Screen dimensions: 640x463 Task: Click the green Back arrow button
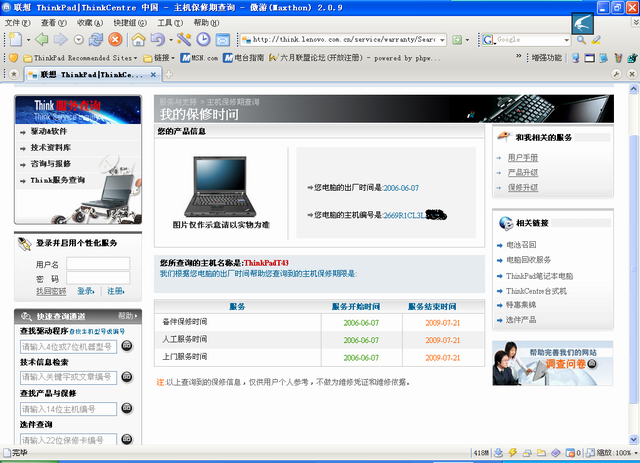pos(40,40)
